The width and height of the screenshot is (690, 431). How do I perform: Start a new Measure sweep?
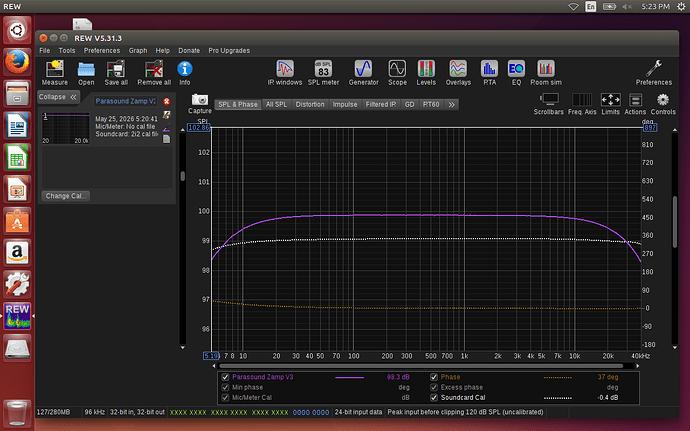point(55,73)
